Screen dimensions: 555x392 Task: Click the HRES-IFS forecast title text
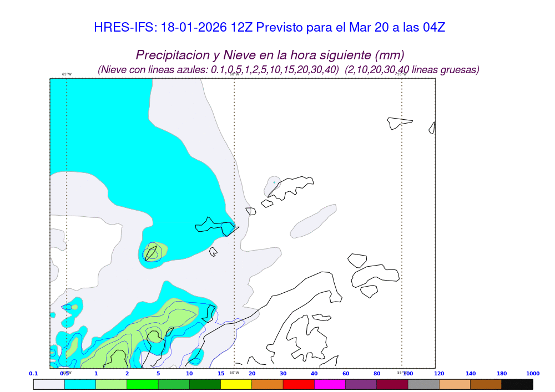[x=269, y=27]
